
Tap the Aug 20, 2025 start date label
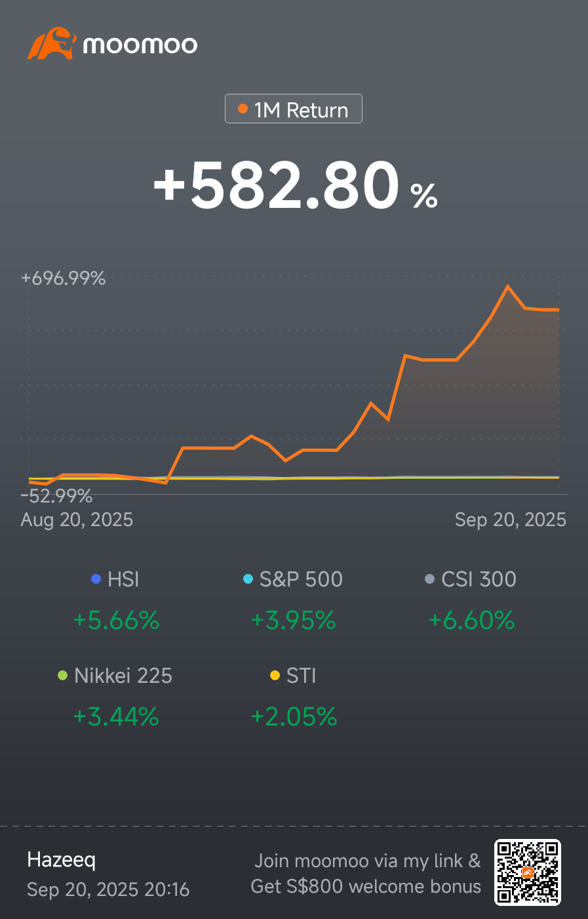coord(77,520)
